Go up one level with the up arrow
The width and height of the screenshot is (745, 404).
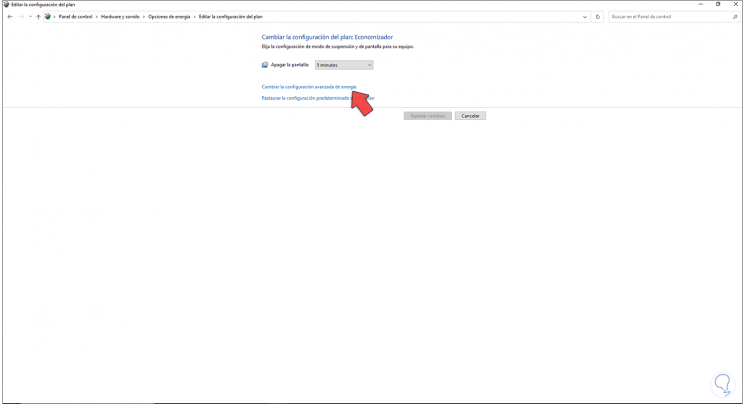pos(38,17)
